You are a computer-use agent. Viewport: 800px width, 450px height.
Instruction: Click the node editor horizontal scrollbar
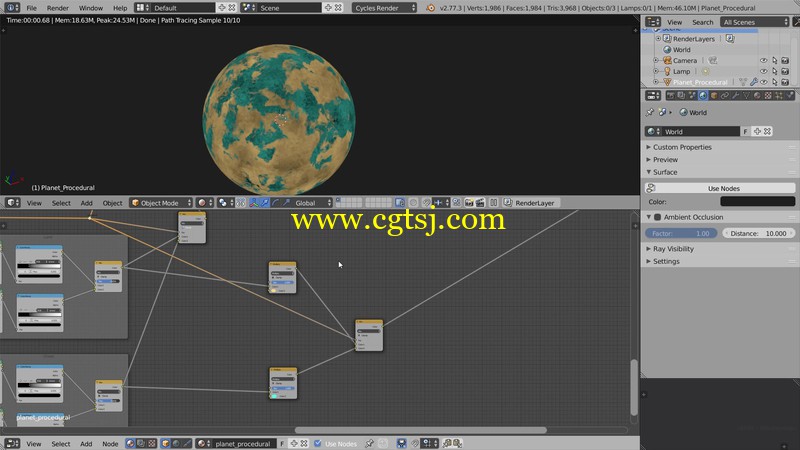pos(420,430)
